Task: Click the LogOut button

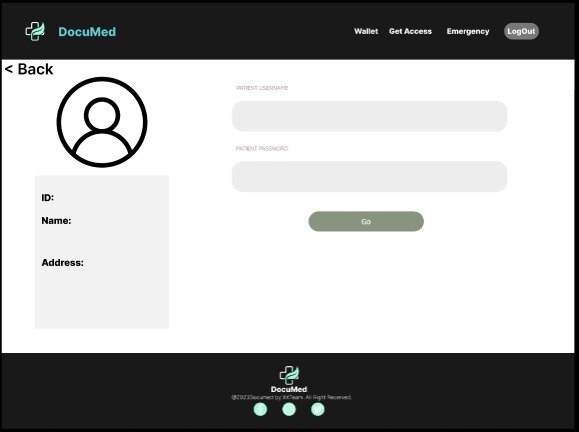Action: 521,31
